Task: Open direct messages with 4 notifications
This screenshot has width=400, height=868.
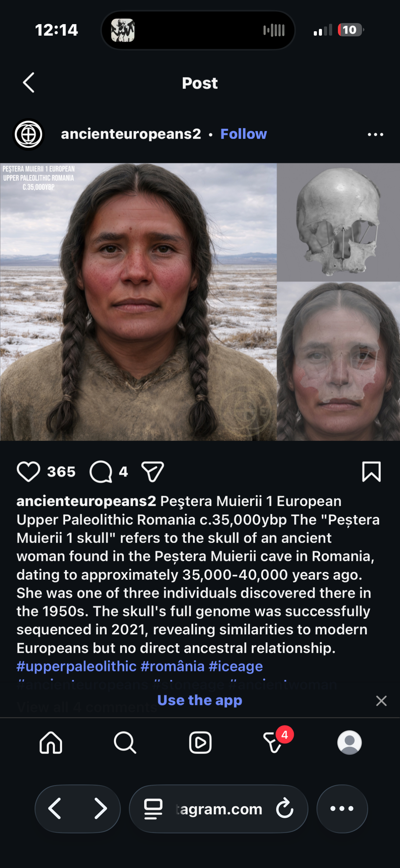Action: coord(275,742)
